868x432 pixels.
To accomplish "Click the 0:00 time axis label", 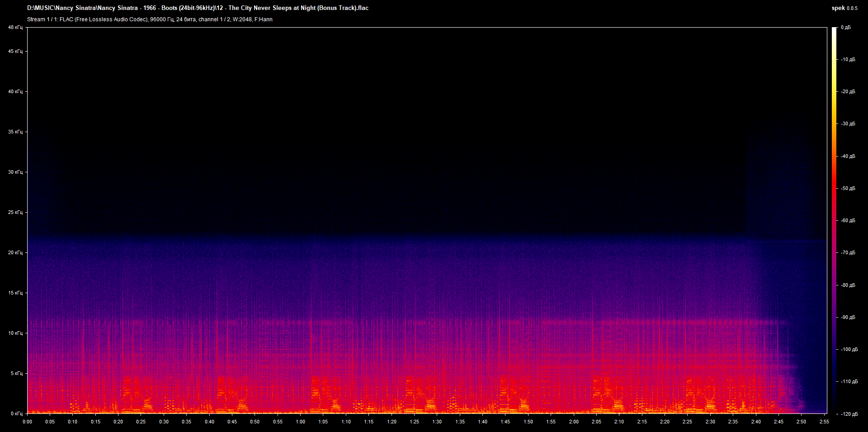I will click(x=27, y=422).
